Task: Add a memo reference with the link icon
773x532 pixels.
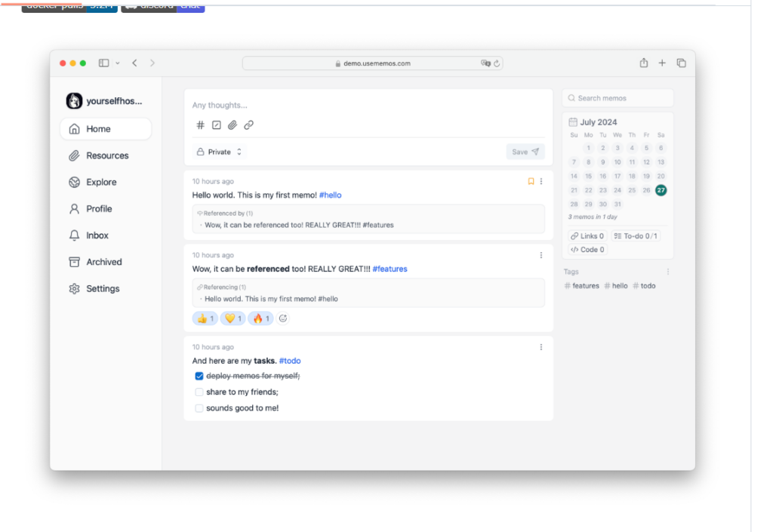Action: tap(248, 125)
